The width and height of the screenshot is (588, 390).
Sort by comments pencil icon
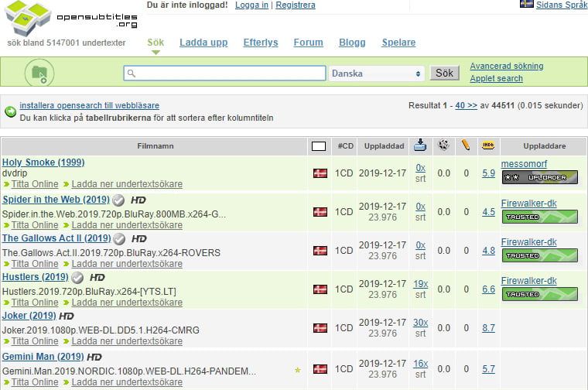coord(466,145)
